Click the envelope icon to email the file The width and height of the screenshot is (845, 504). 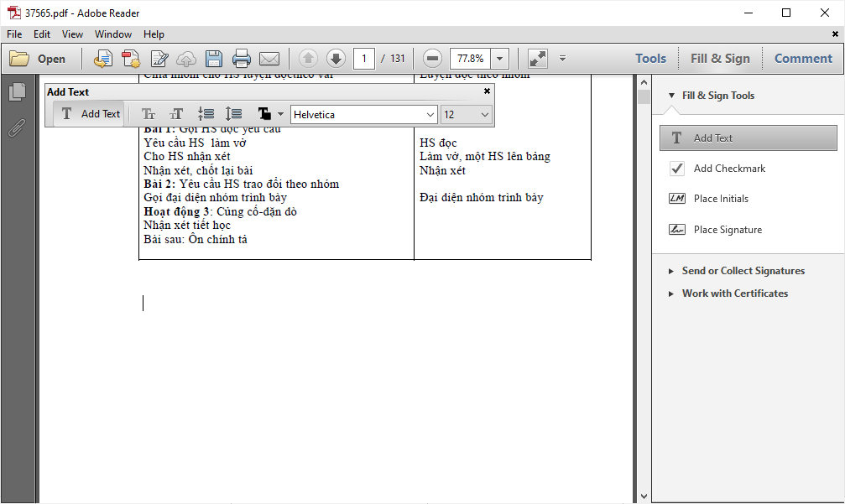coord(269,59)
